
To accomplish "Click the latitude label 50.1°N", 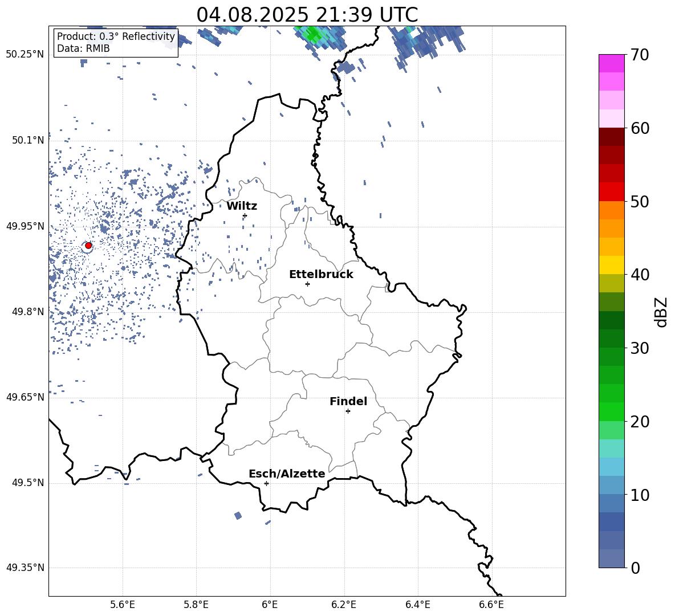I will [28, 140].
